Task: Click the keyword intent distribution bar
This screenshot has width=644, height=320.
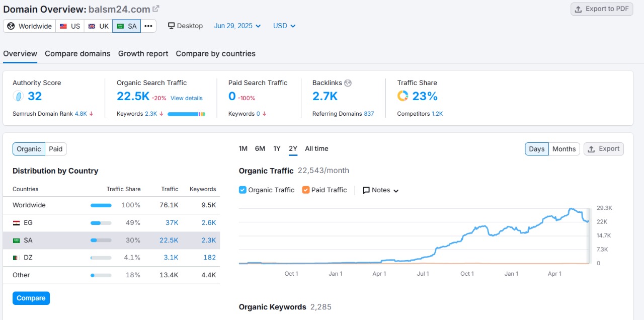Action: coord(186,114)
